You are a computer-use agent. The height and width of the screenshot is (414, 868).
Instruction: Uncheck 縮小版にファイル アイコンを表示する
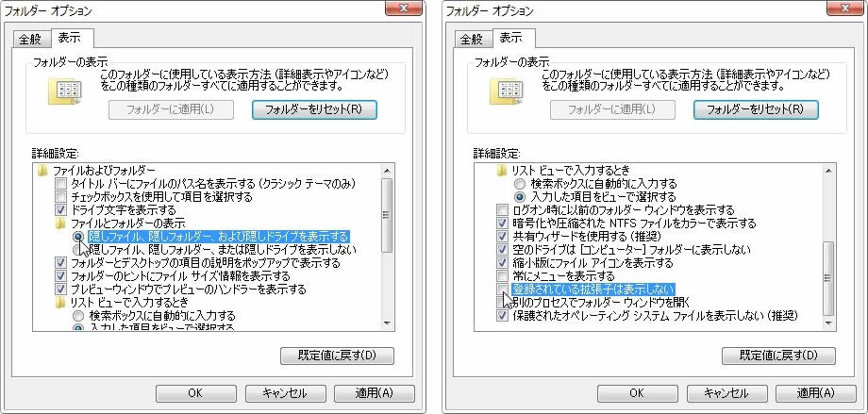click(x=503, y=263)
